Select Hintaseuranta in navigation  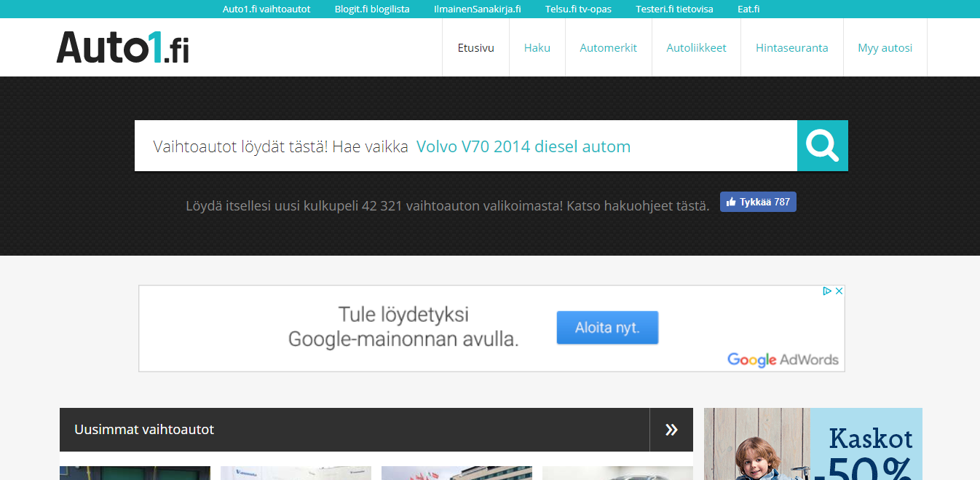tap(792, 48)
